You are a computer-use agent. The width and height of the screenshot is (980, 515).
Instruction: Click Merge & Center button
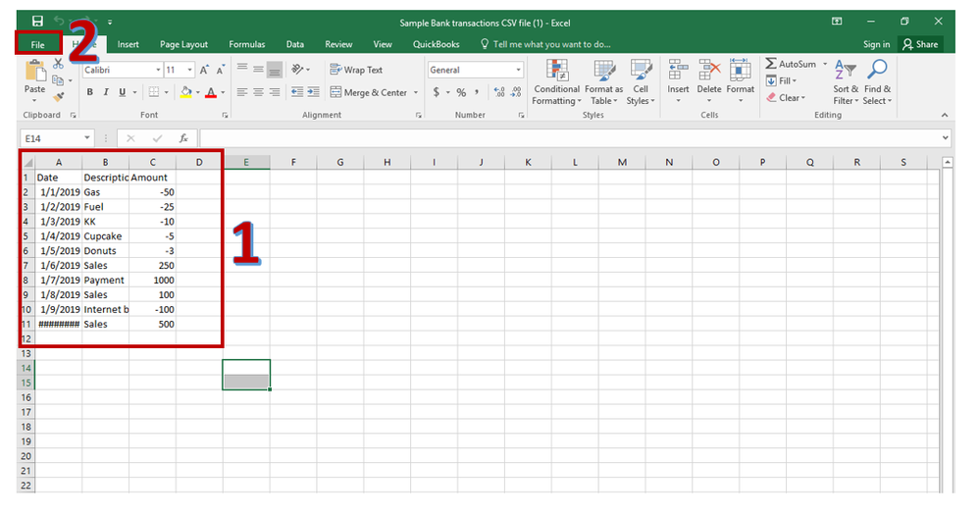(369, 92)
